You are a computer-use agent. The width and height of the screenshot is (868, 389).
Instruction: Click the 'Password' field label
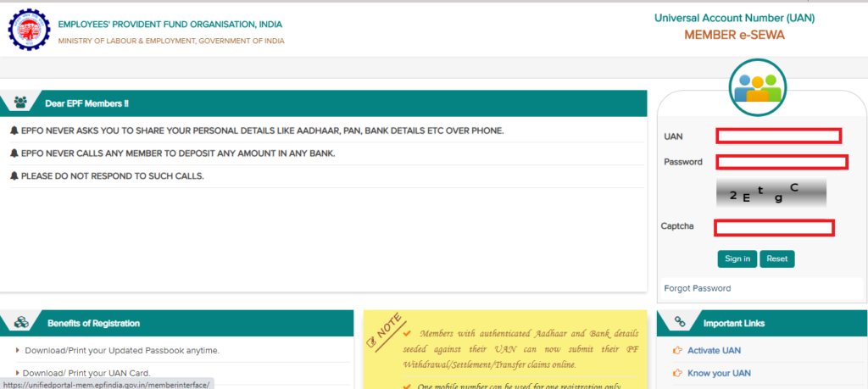coord(683,162)
